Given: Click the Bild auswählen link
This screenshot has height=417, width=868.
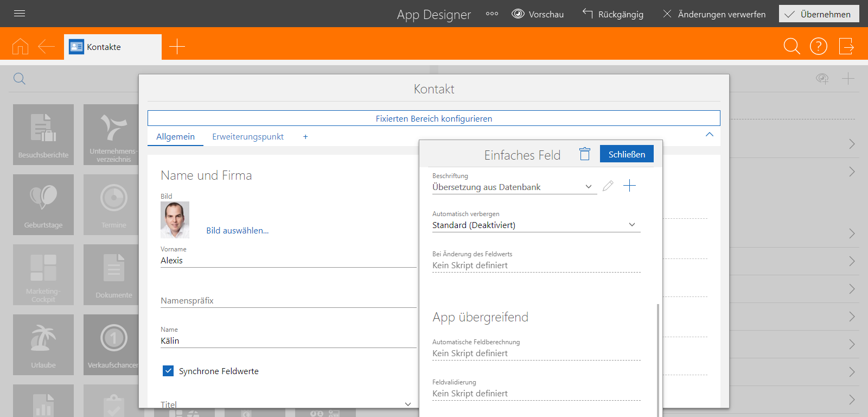Looking at the screenshot, I should pyautogui.click(x=237, y=231).
